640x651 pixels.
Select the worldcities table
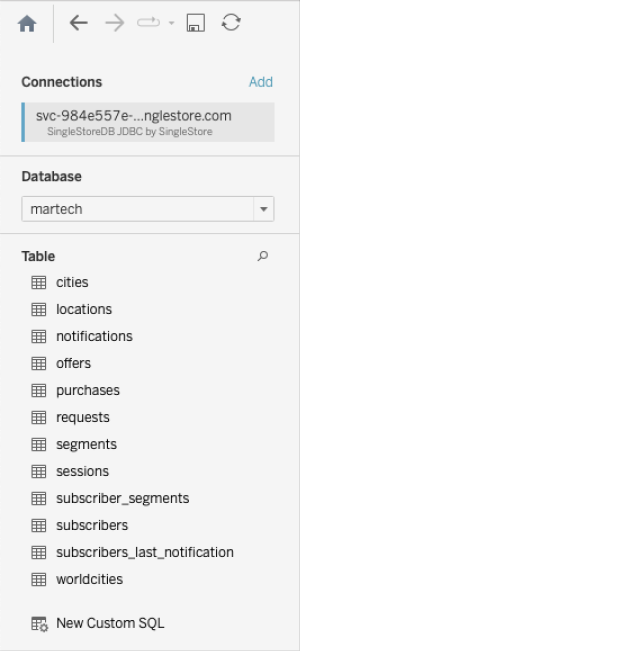(90, 579)
